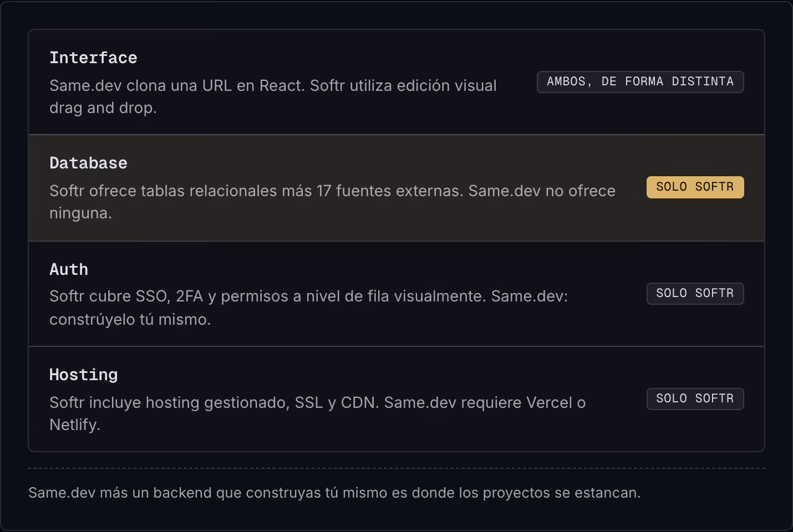Click the "SOLO SOFTR" badge in the Hosting row
Image resolution: width=793 pixels, height=532 pixels.
(695, 399)
